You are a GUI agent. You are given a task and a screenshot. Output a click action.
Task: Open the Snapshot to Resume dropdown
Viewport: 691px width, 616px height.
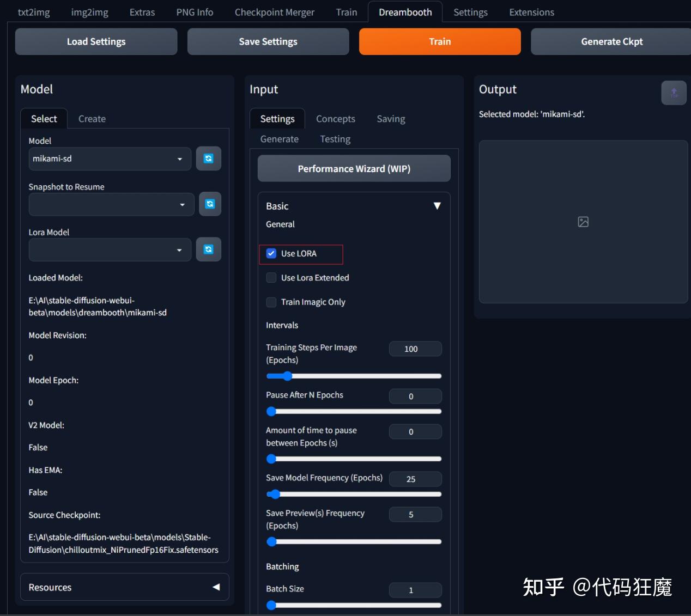point(111,204)
